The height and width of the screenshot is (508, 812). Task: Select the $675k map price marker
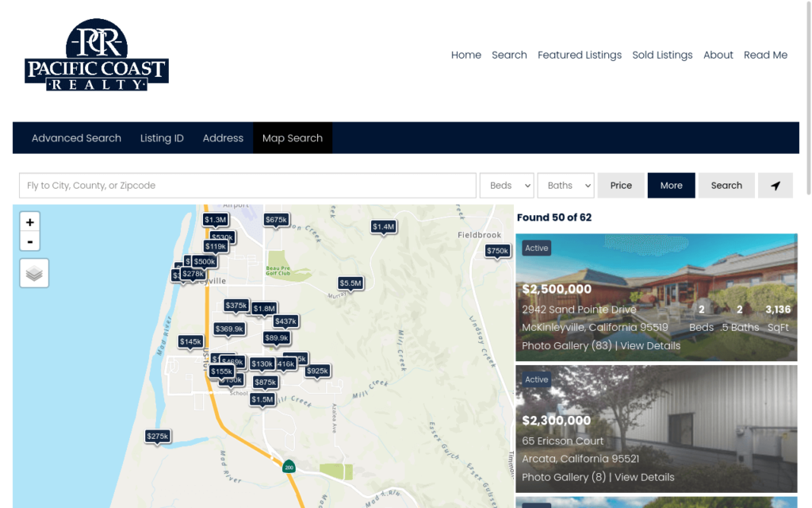coord(276,220)
